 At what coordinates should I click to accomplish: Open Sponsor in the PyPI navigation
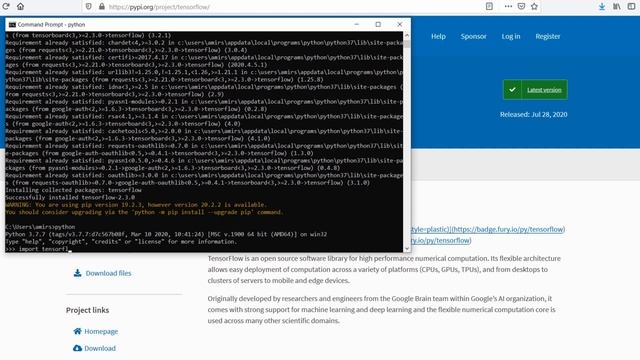coord(473,36)
